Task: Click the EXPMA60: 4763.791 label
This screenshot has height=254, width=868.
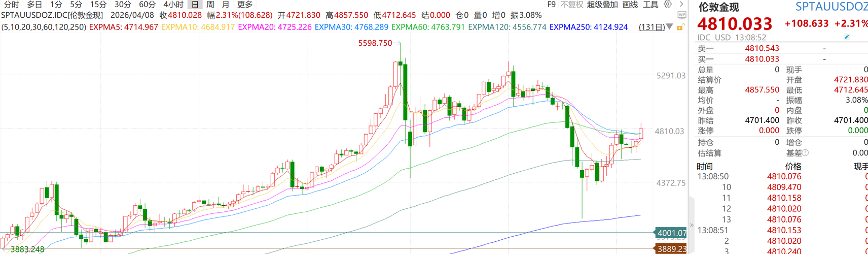Action: (428, 27)
